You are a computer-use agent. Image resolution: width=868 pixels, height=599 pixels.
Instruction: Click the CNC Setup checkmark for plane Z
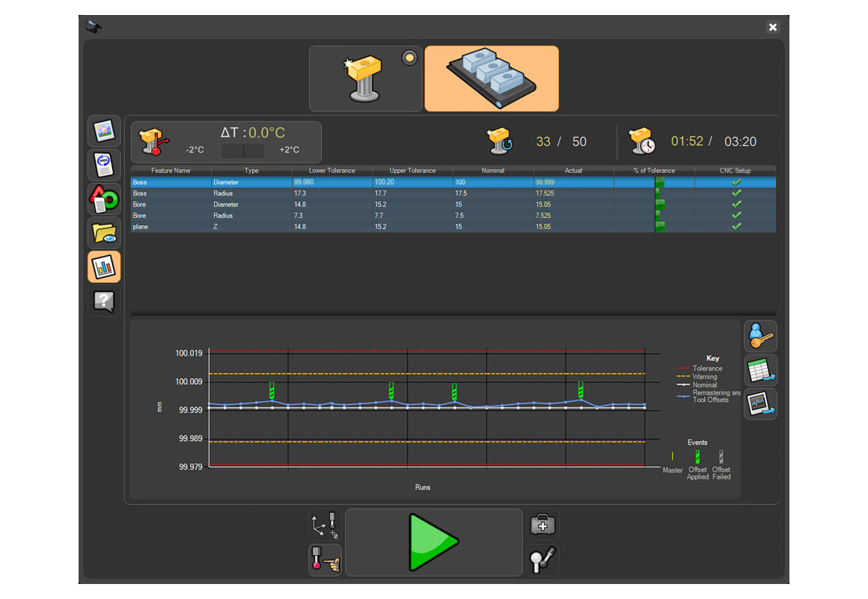[x=736, y=226]
